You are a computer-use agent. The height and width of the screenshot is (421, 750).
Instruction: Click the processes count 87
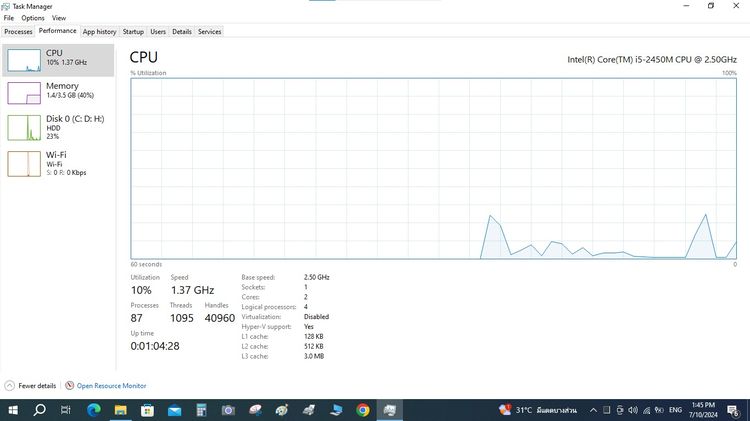[x=136, y=318]
